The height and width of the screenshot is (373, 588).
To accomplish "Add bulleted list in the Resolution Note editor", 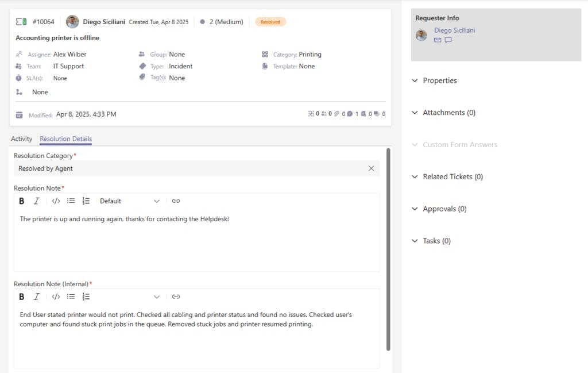I will point(71,201).
